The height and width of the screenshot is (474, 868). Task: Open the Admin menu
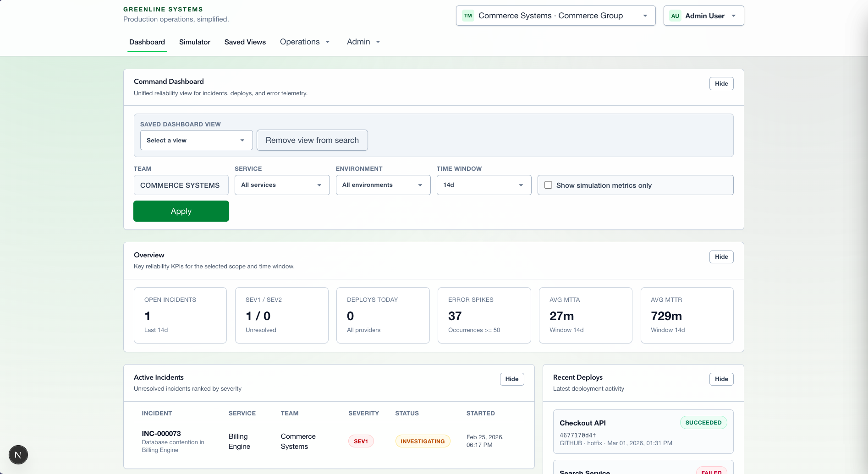363,42
